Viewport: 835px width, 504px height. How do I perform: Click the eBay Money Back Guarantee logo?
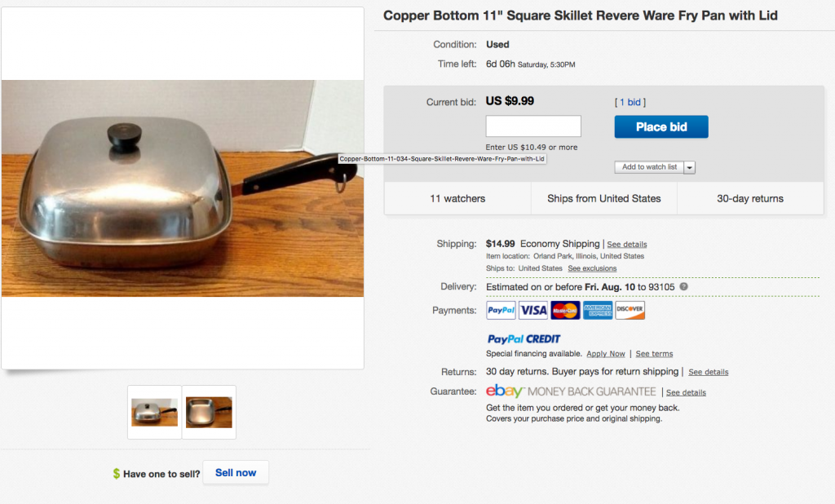point(571,391)
